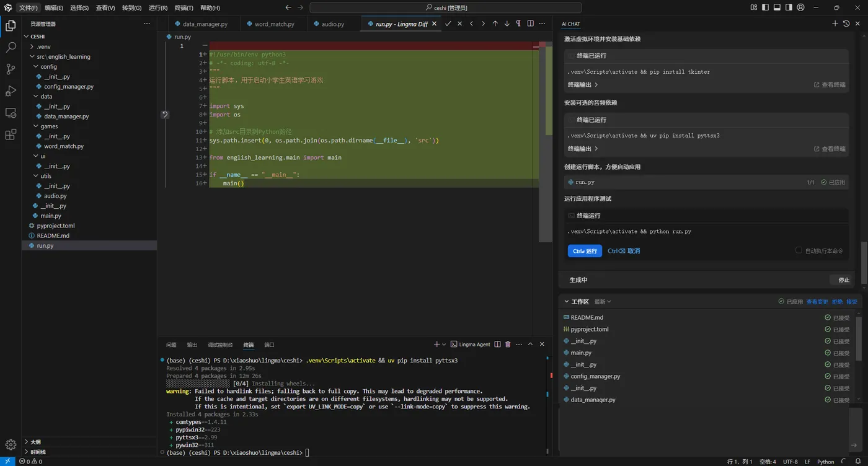This screenshot has width=868, height=466.
Task: Open Explorer panel ellipsis actions menu
Action: point(147,24)
